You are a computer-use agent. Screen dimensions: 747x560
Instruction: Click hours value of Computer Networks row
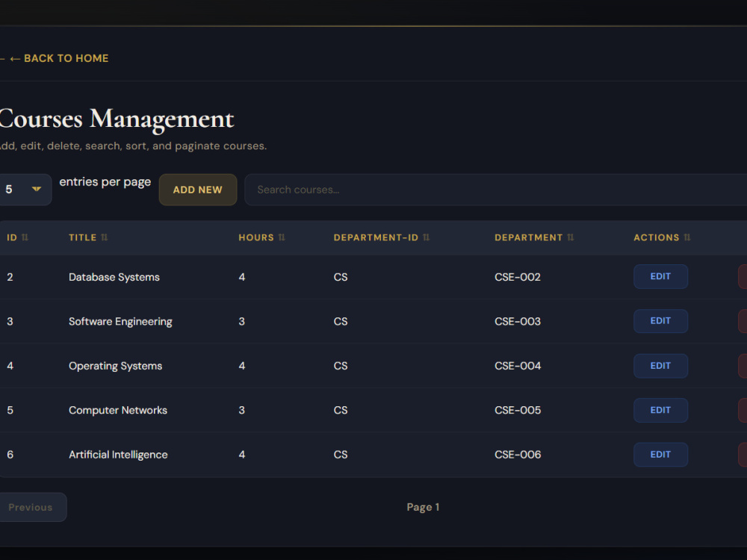[x=241, y=410]
